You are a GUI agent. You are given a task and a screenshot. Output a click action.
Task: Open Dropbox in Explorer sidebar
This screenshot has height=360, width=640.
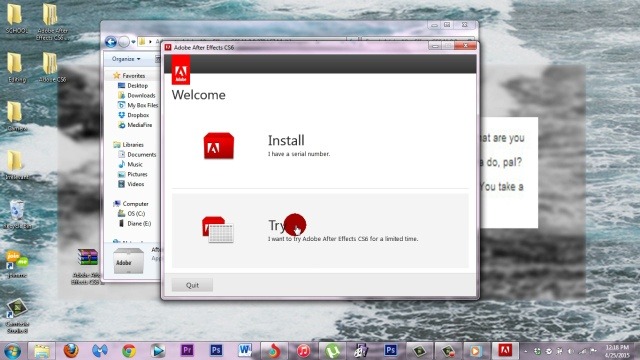[x=138, y=115]
